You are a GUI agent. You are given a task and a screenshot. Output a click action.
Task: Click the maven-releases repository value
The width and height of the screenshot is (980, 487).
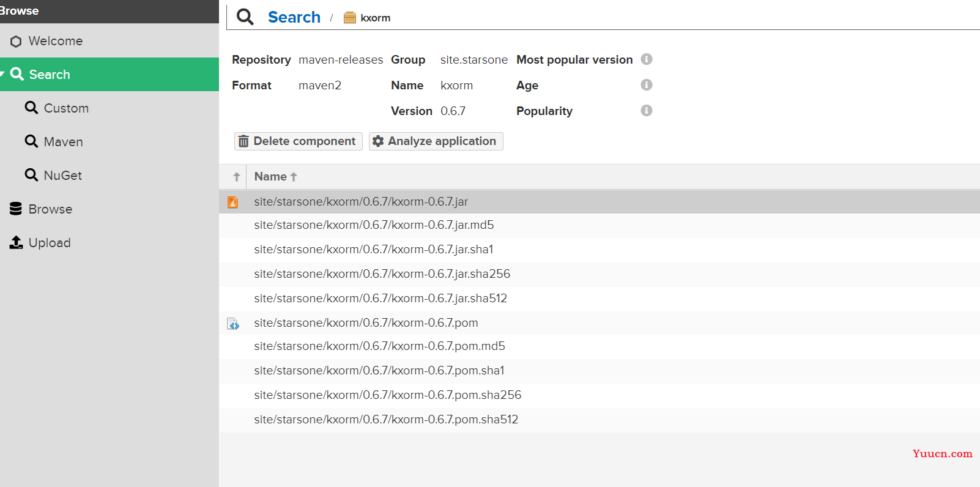pyautogui.click(x=341, y=60)
